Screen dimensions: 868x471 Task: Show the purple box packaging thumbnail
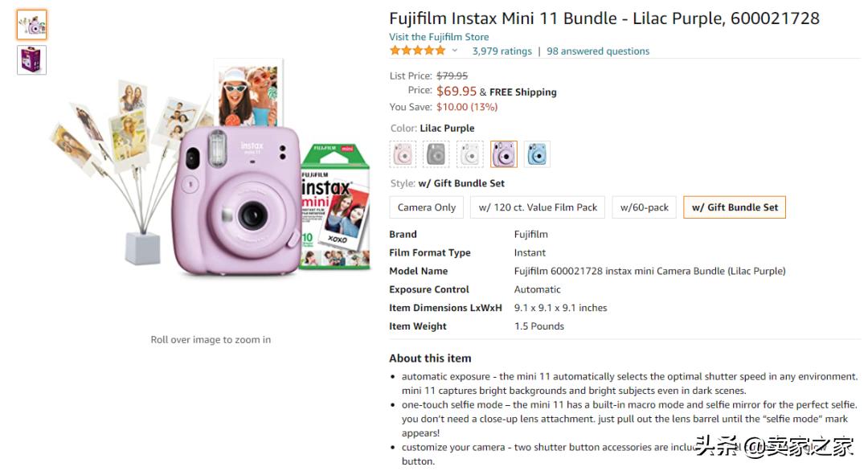point(32,60)
